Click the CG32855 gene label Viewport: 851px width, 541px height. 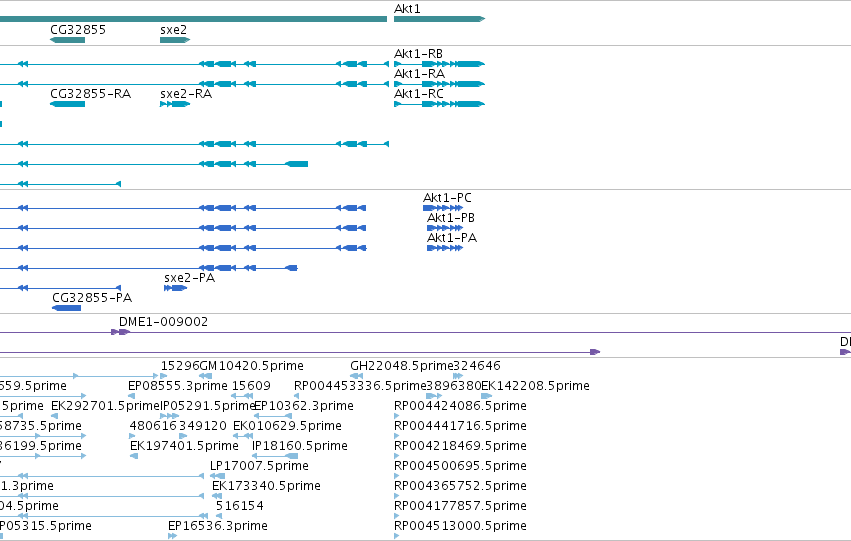[78, 30]
